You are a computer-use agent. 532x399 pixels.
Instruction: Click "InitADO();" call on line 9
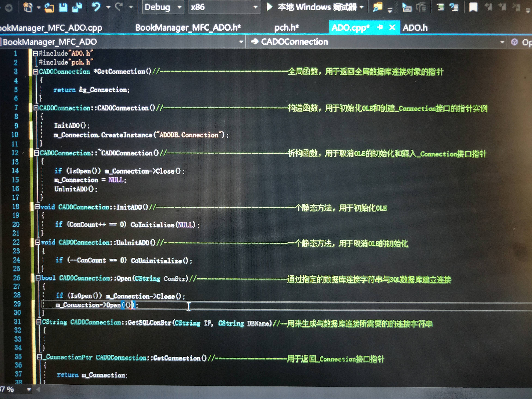[72, 125]
